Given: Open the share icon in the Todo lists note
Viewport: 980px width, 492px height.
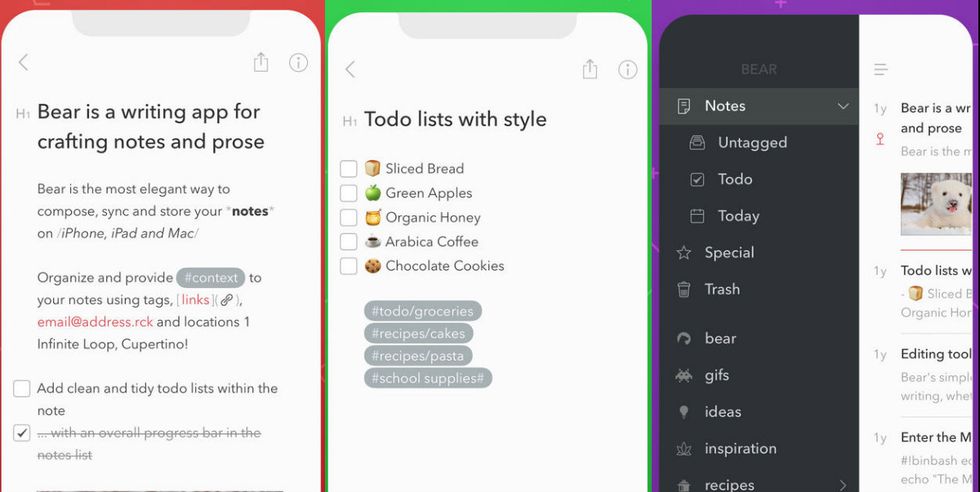Looking at the screenshot, I should [x=590, y=69].
